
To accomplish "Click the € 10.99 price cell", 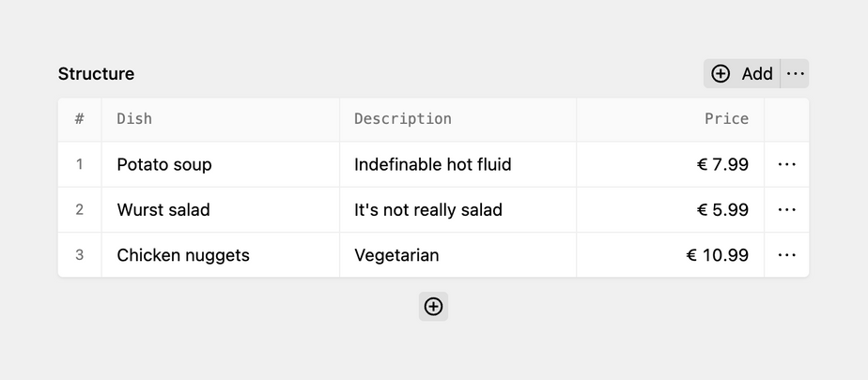I will tap(717, 255).
